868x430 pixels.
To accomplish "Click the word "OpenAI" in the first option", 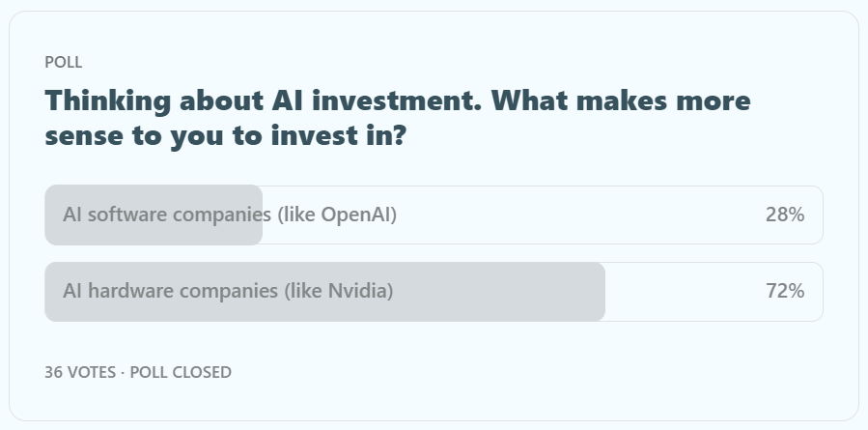I will coord(357,215).
